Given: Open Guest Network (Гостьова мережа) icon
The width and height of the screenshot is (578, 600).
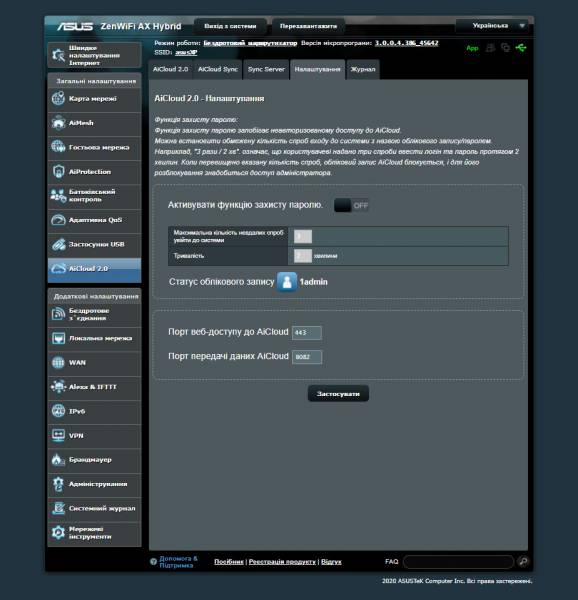Looking at the screenshot, I should coord(58,147).
